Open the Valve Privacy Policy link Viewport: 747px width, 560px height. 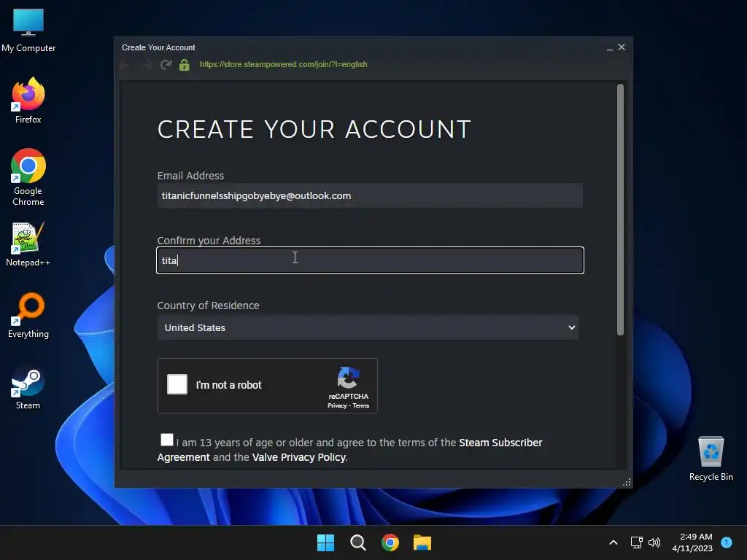point(298,457)
